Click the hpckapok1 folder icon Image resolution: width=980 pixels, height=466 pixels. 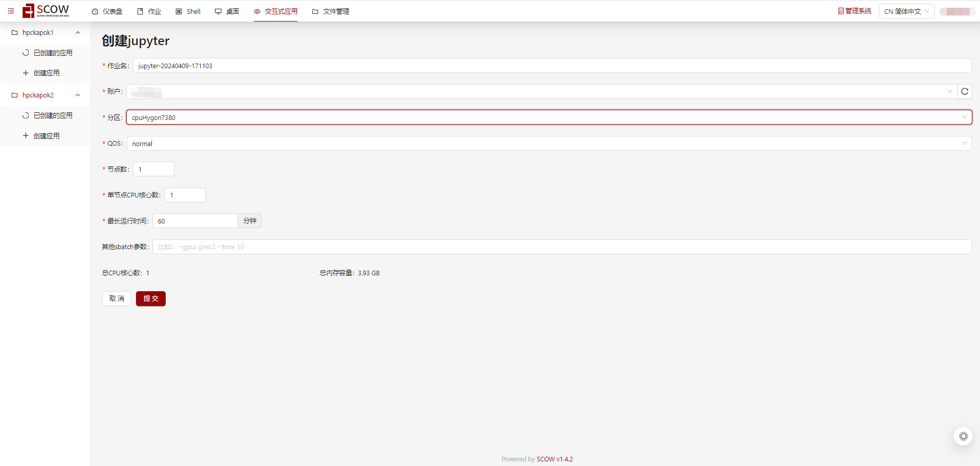(x=15, y=32)
